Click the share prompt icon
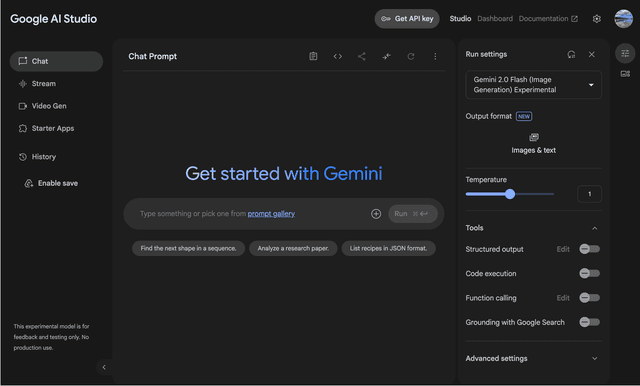The height and width of the screenshot is (386, 640). [362, 56]
